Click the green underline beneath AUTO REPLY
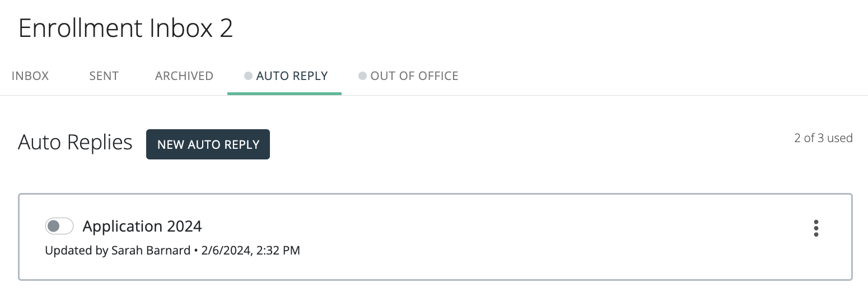868x292 pixels. pyautogui.click(x=284, y=93)
